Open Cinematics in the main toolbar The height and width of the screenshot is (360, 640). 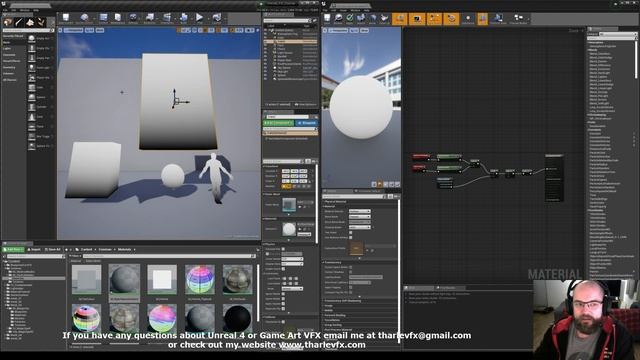(167, 18)
